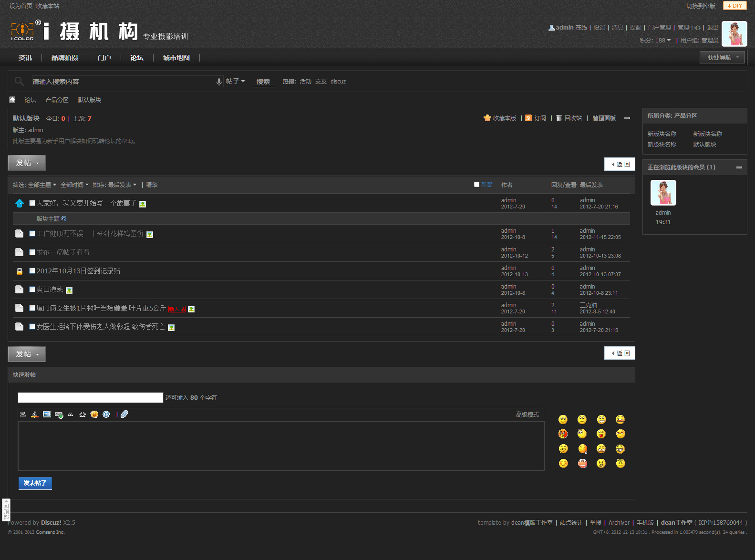
Task: Click the orange DIY button at top
Action: [x=734, y=6]
